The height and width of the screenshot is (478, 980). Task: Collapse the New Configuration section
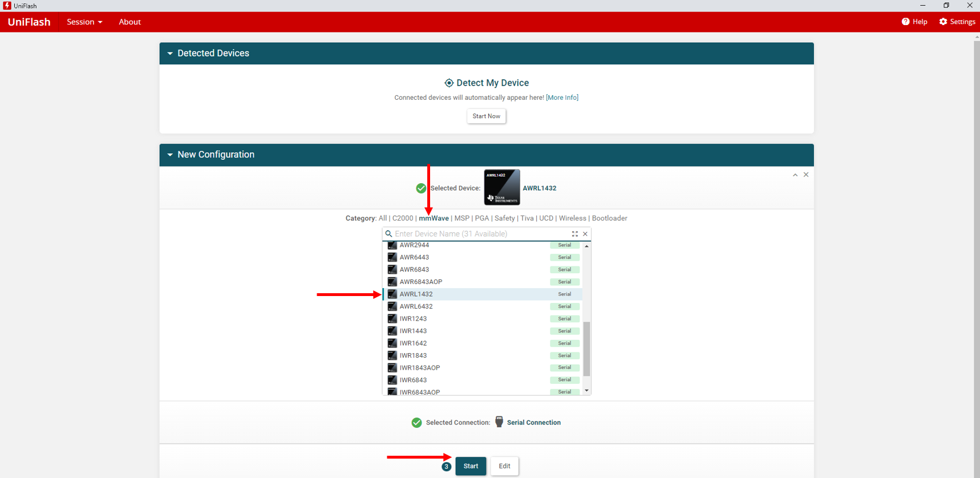[170, 155]
